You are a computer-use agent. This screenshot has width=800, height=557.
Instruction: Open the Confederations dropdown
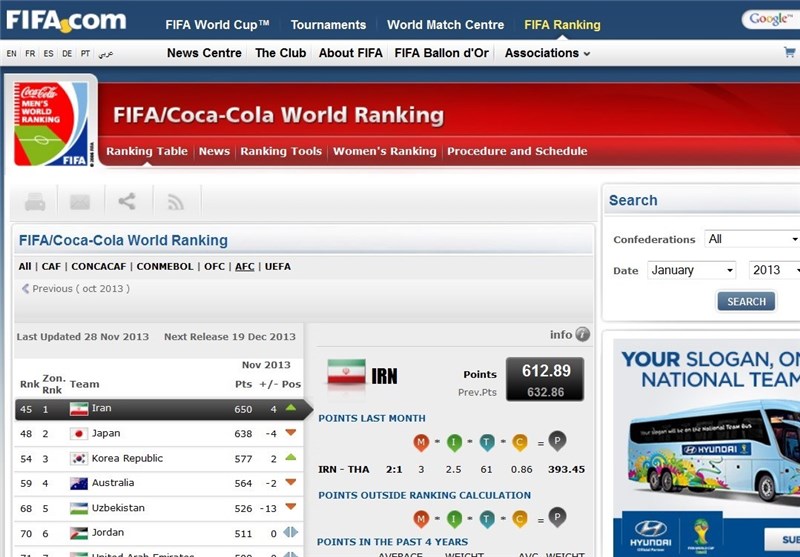(x=751, y=239)
